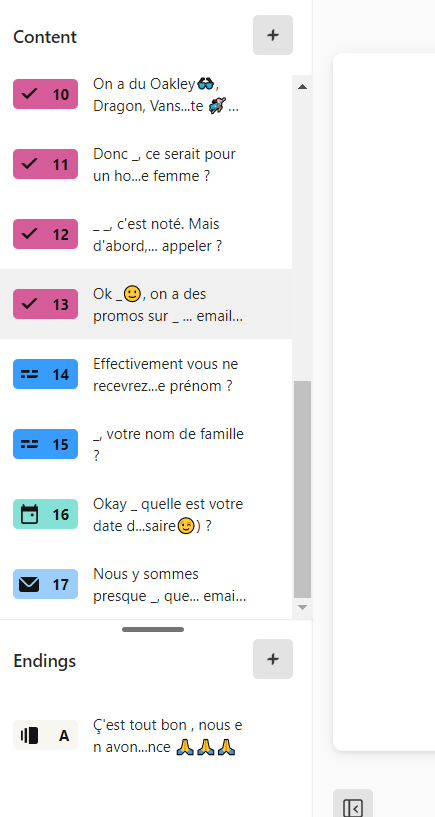The width and height of the screenshot is (435, 817).
Task: Click the envelope email icon for question 17
Action: coord(29,584)
